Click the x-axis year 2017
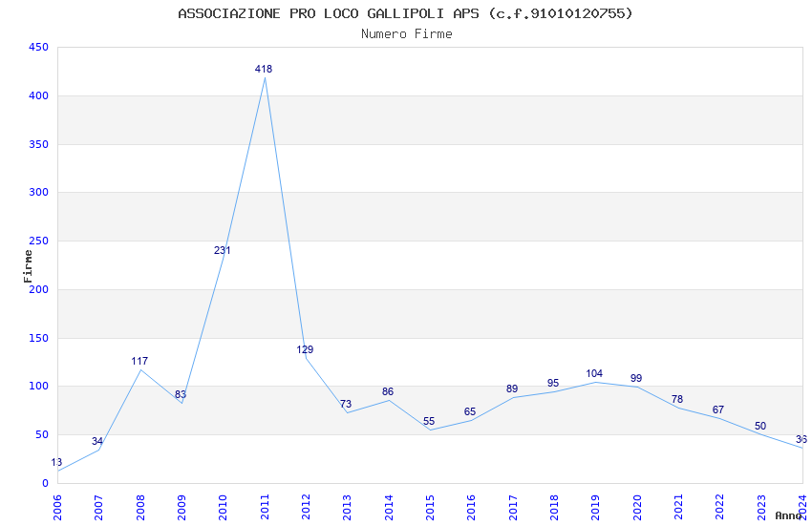812x525 pixels. (513, 508)
